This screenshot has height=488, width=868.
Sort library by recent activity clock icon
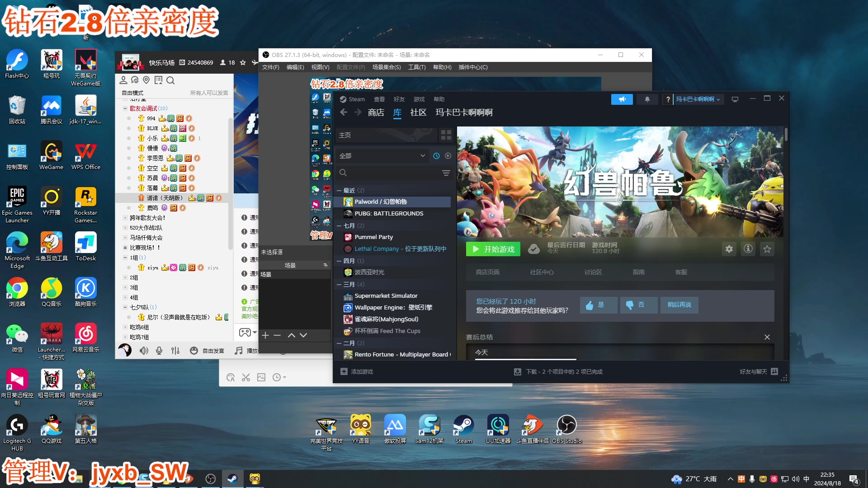tap(436, 156)
